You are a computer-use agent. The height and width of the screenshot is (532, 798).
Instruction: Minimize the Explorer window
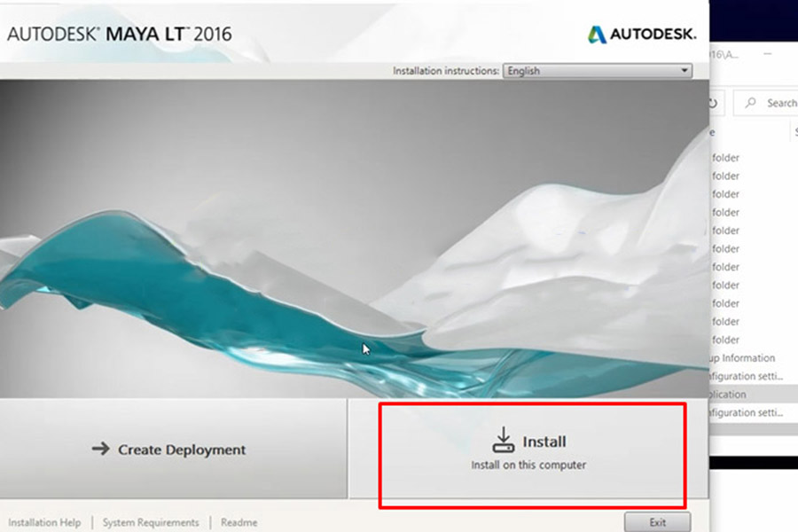click(768, 54)
